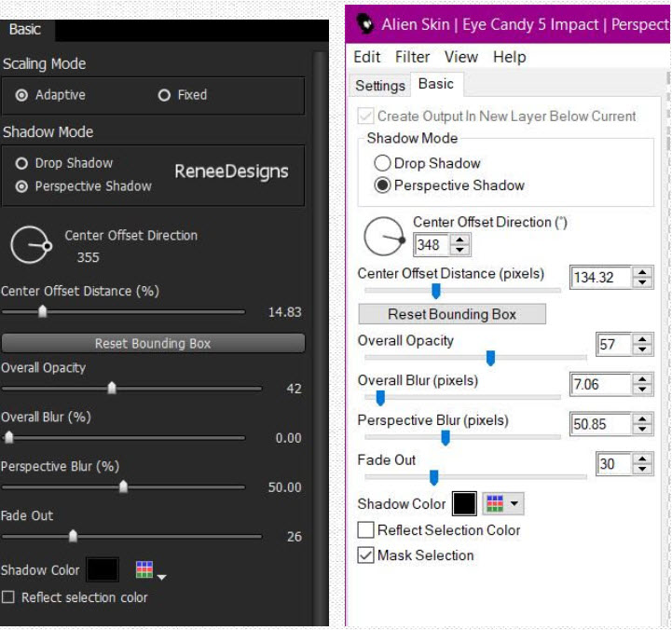Screen dimensions: 672x630
Task: Open the Filter menu
Action: pyautogui.click(x=412, y=57)
